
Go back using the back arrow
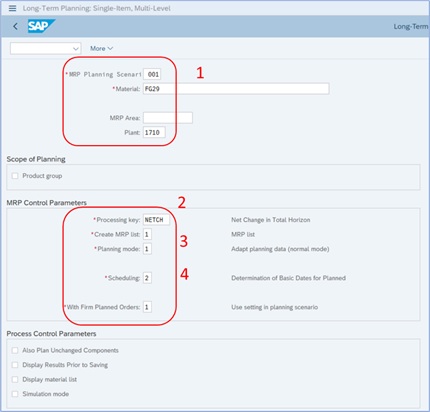(x=15, y=26)
